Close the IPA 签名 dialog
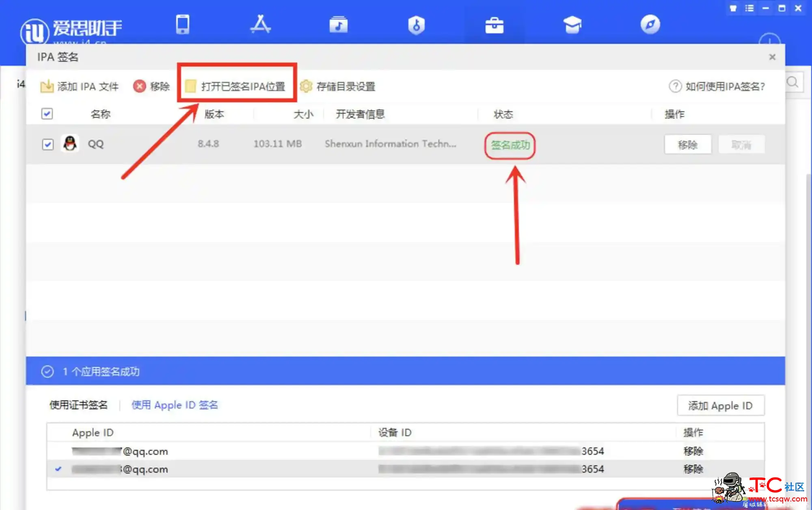 (772, 57)
